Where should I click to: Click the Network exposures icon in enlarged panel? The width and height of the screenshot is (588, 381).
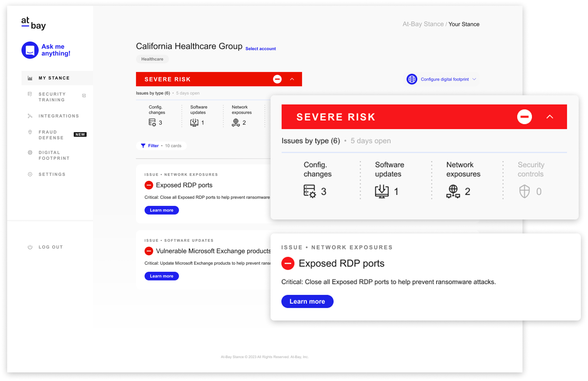[x=453, y=191]
